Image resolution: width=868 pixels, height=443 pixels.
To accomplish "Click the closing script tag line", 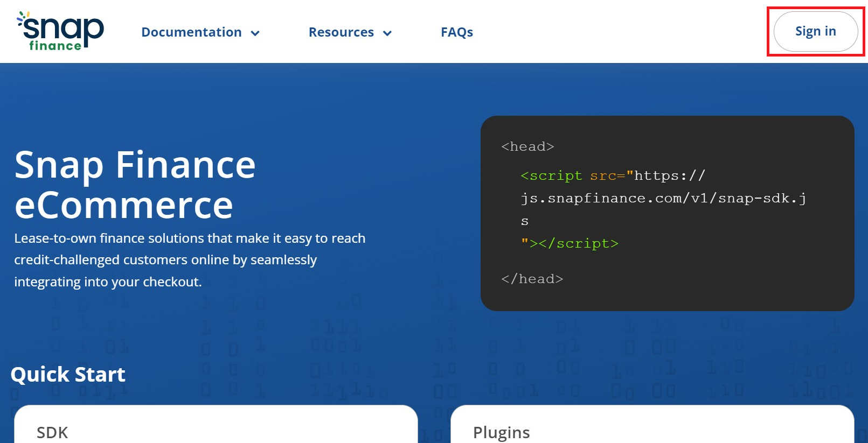I will click(570, 243).
